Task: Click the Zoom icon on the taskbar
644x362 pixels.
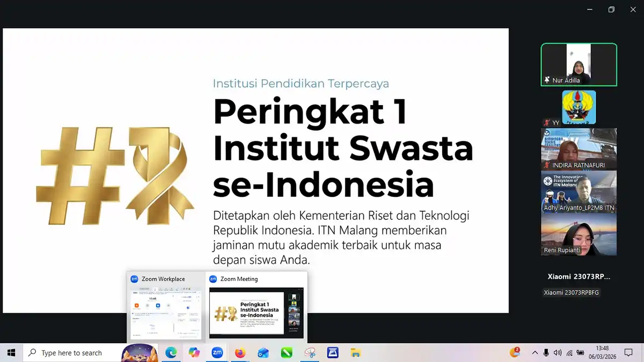Action: point(217,353)
